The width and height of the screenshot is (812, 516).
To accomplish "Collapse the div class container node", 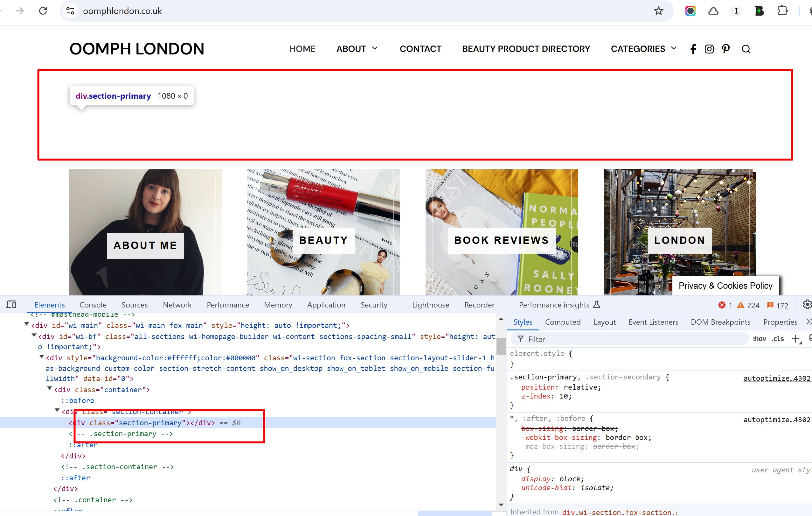I will (x=50, y=389).
